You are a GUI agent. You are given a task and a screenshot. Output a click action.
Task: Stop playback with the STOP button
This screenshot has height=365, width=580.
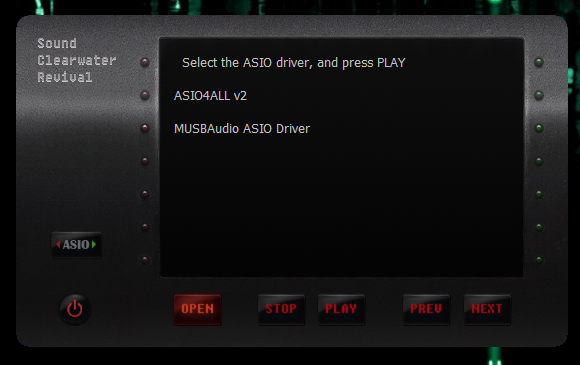(281, 309)
